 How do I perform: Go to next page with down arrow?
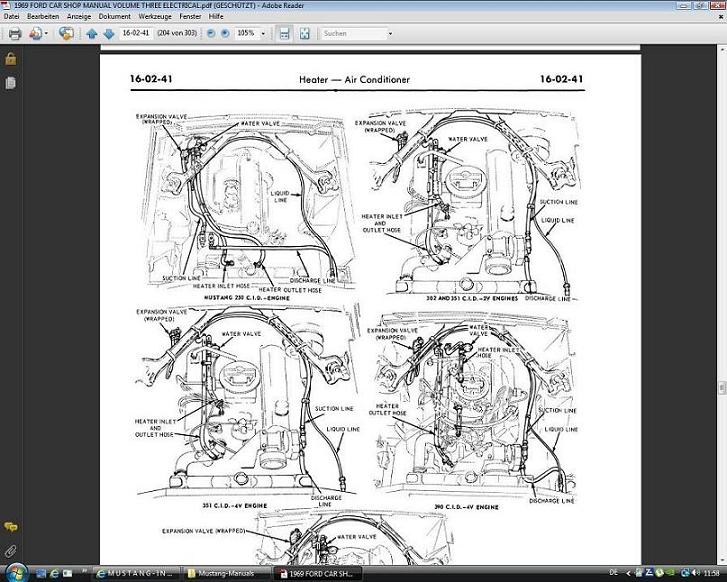(108, 33)
